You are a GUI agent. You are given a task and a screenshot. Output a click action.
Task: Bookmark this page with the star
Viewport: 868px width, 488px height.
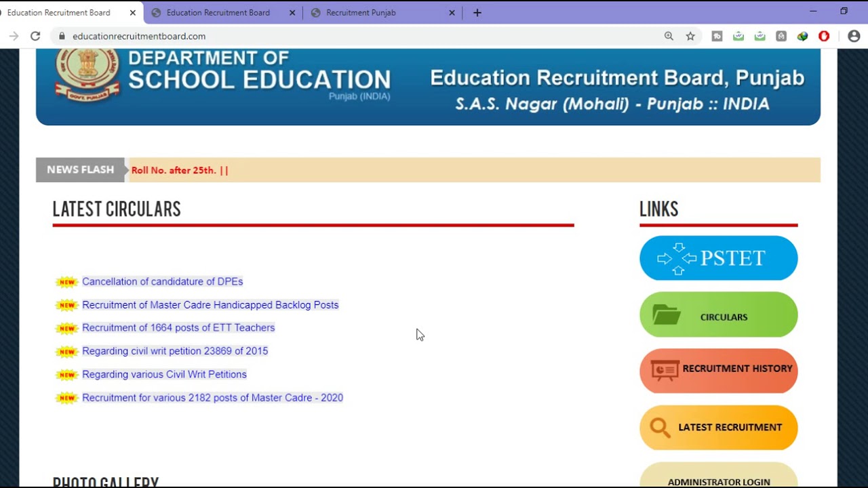pyautogui.click(x=690, y=36)
